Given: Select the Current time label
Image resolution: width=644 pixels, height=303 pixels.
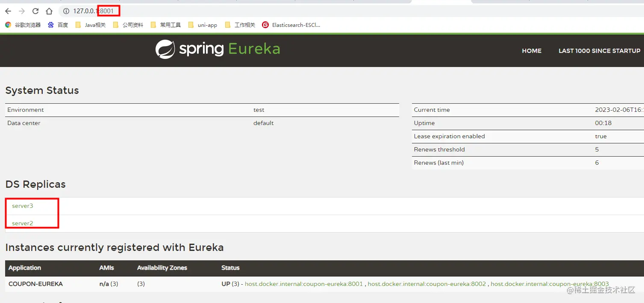Looking at the screenshot, I should tap(432, 110).
